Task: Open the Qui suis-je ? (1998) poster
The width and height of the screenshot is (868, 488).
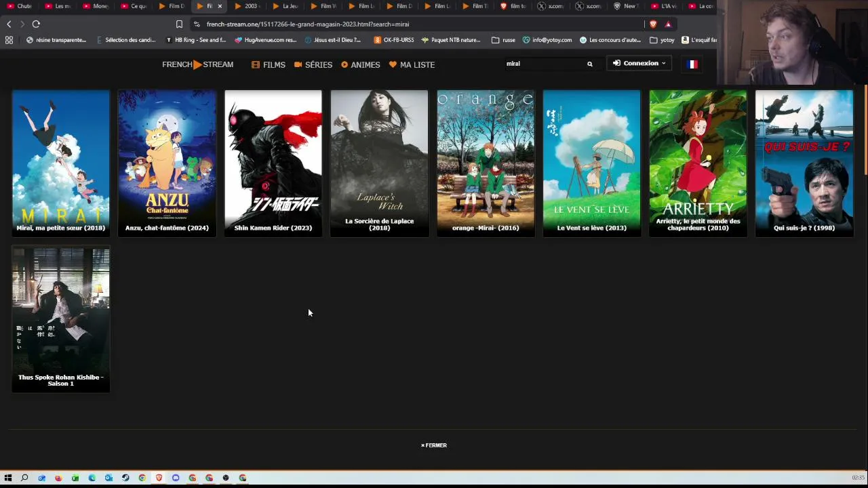Action: [804, 163]
